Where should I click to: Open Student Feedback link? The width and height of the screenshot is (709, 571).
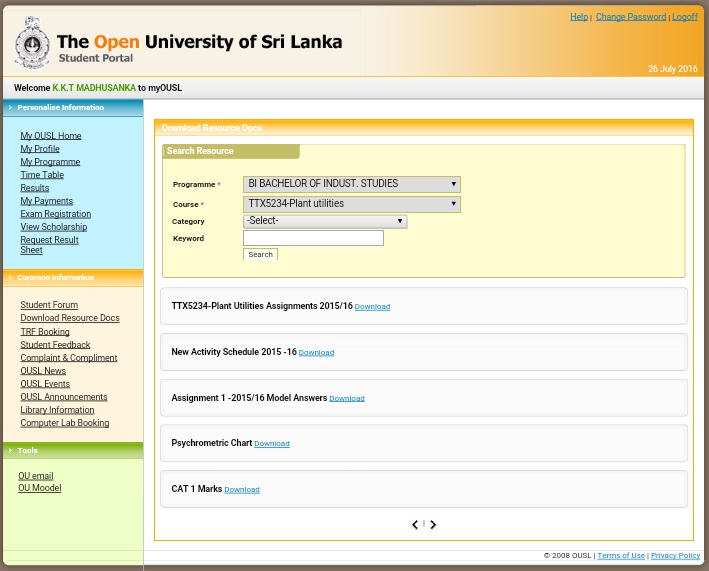click(x=55, y=345)
